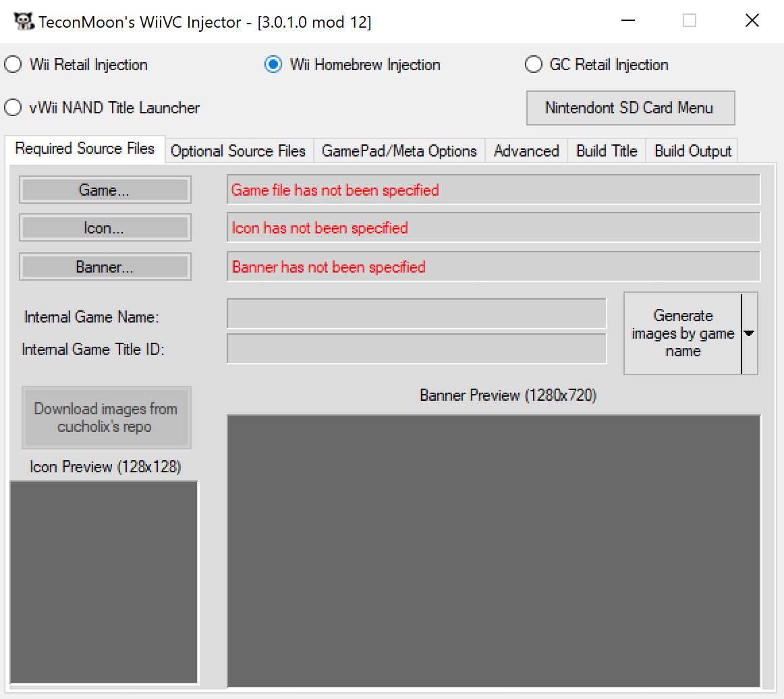The height and width of the screenshot is (699, 784).
Task: Click 'Banner has not been specified' field
Action: [493, 267]
